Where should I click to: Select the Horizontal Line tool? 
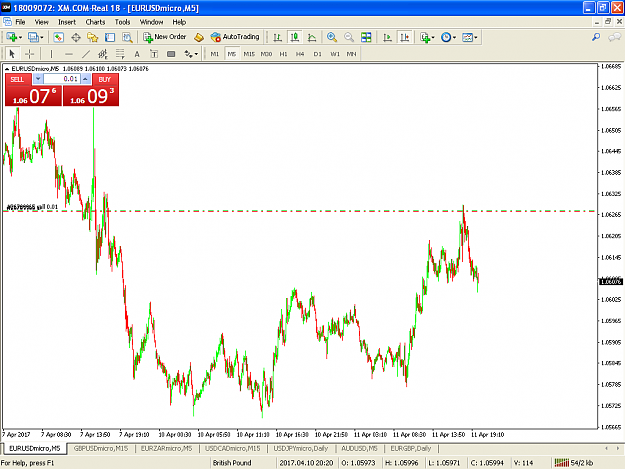tap(69, 53)
